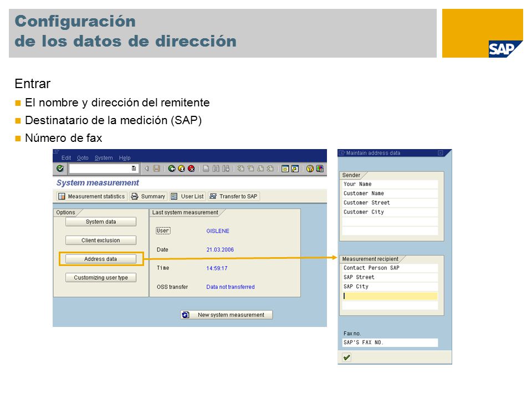Viewport: 532px width, 399px height.
Task: Click the Customize Local Layout icon
Action: click(320, 168)
